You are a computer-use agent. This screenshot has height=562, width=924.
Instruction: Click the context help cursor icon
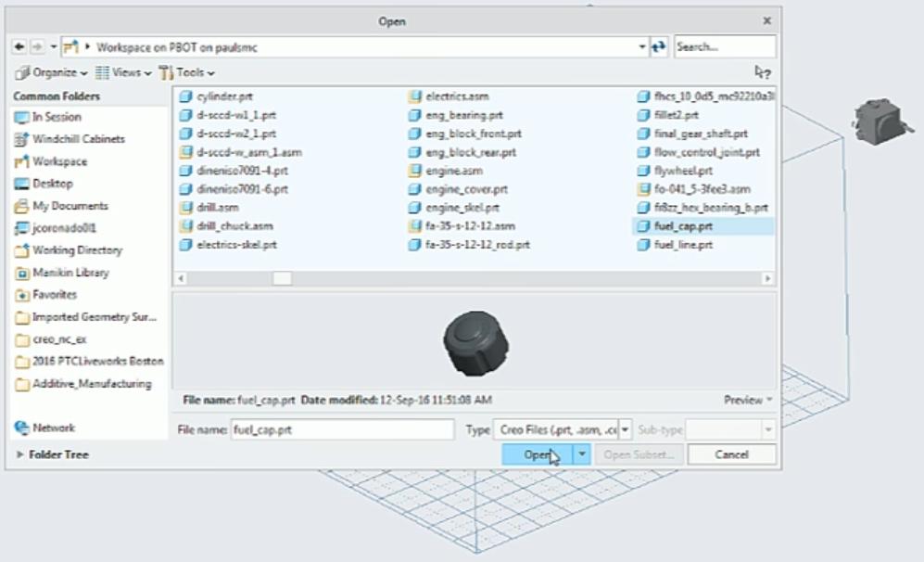[763, 72]
